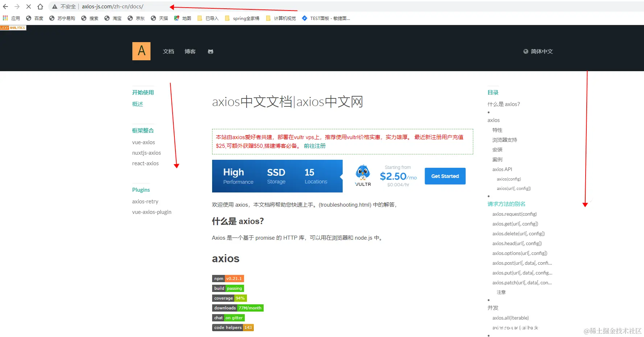Click the 前往注册 registration link
Image resolution: width=644 pixels, height=337 pixels.
315,146
